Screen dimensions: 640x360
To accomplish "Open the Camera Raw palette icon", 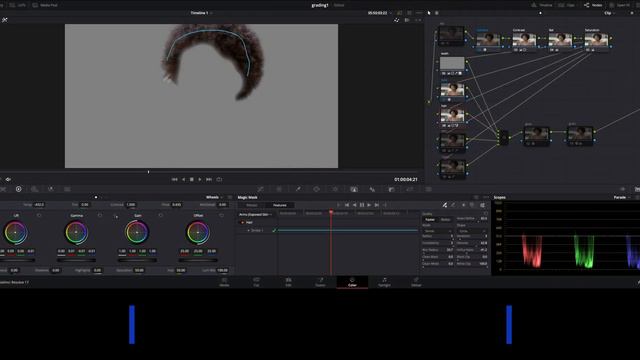I will (x=3, y=189).
